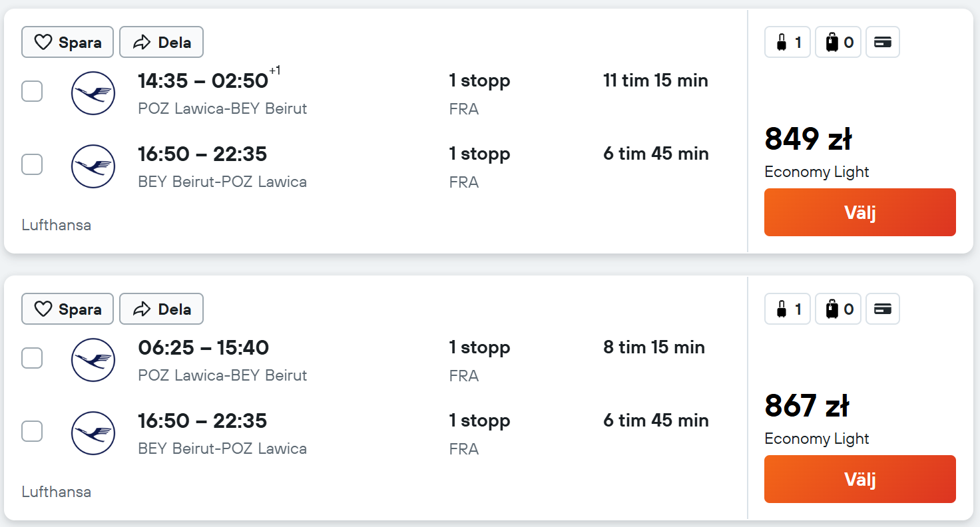Tick checkbox for the 06:25 – 15:40 flight
The height and width of the screenshot is (527, 980).
pyautogui.click(x=32, y=358)
